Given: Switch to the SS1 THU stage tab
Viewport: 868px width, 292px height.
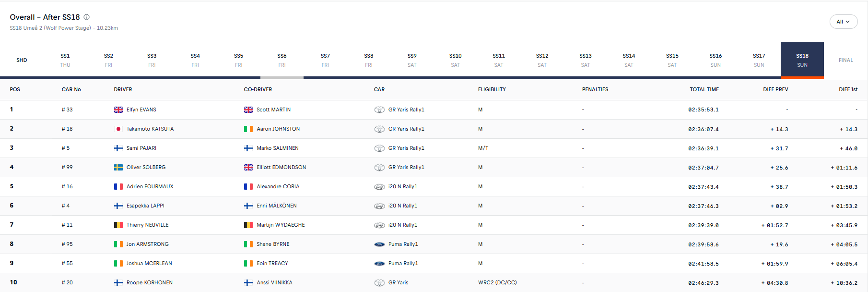Looking at the screenshot, I should tap(65, 60).
